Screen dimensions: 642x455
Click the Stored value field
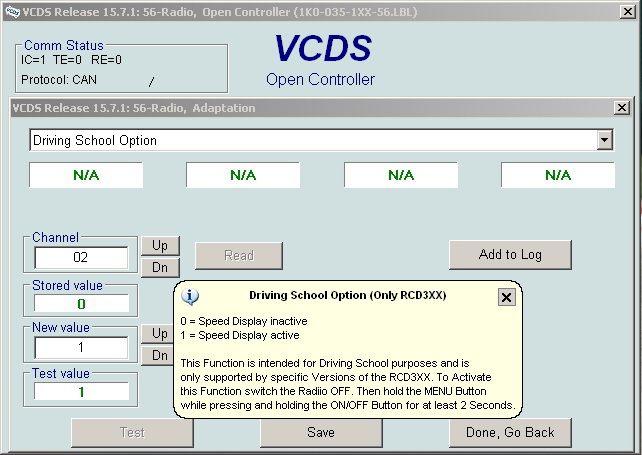point(81,304)
